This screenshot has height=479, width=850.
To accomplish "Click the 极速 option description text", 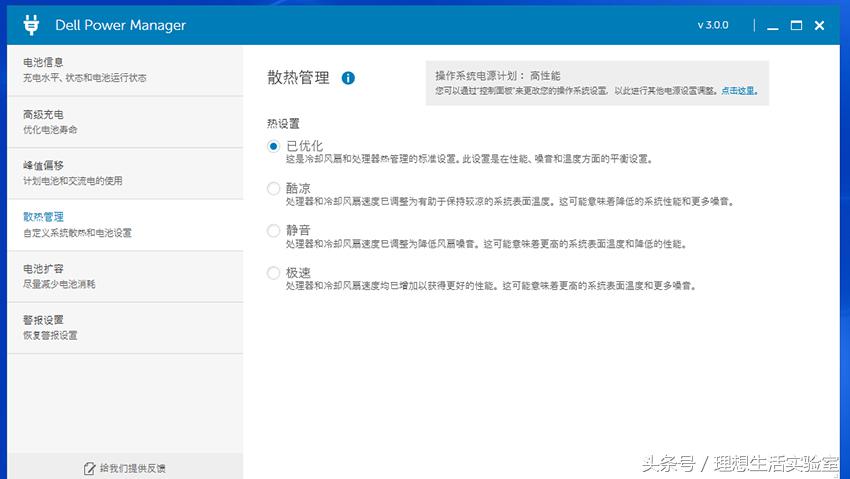I will 491,286.
